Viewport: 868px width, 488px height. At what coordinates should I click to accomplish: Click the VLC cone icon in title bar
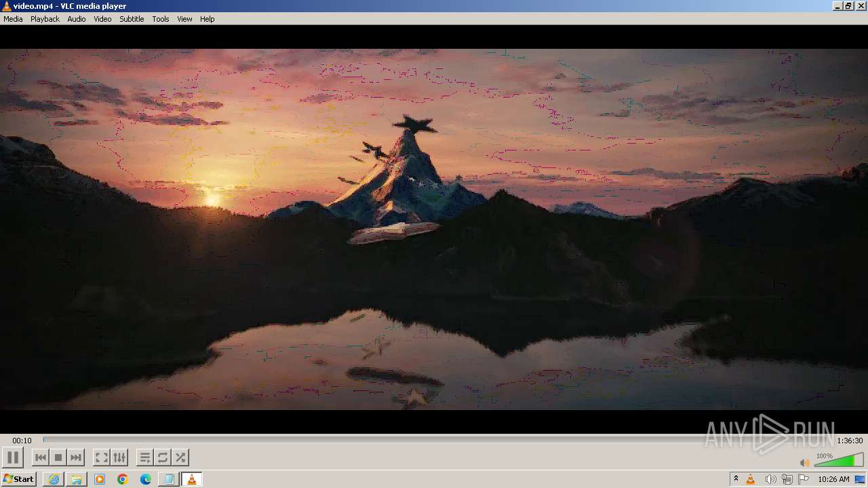[x=6, y=6]
